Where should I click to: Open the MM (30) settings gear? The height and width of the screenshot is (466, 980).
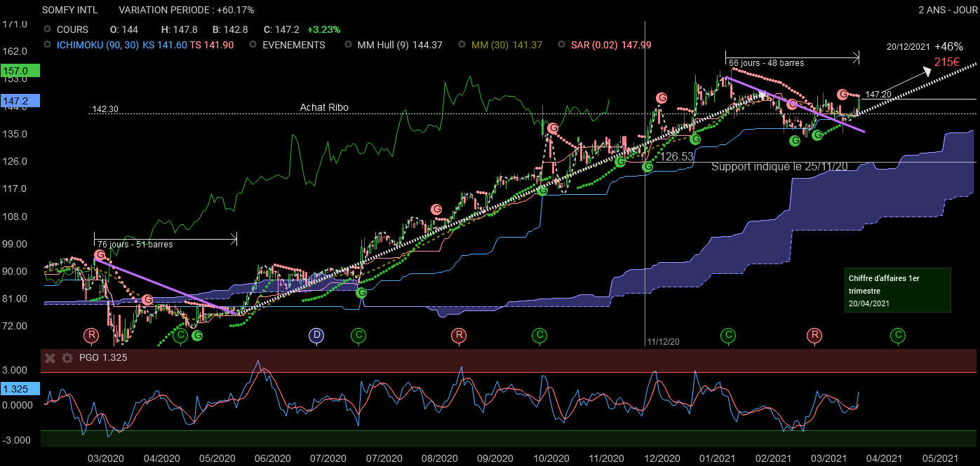coord(462,45)
